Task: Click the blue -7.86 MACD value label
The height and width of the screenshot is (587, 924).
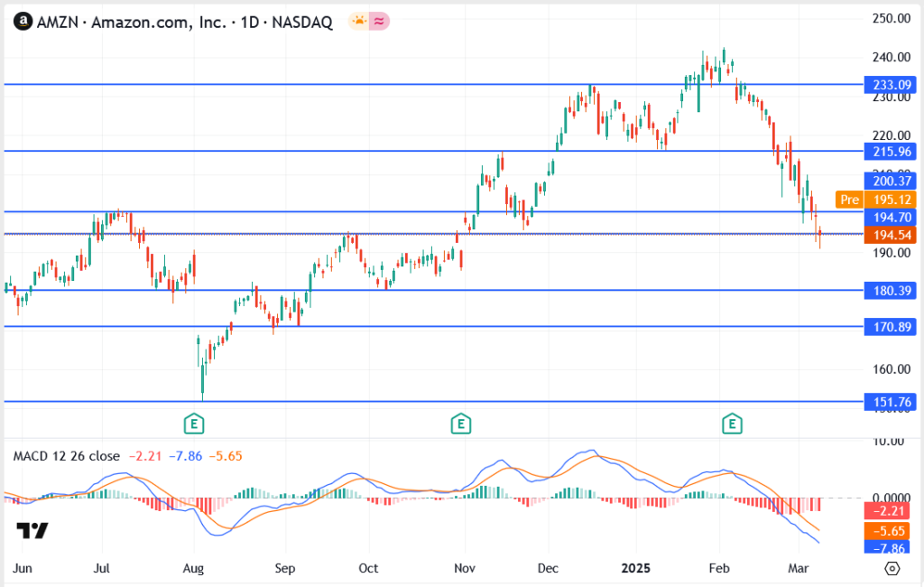Action: point(889,547)
